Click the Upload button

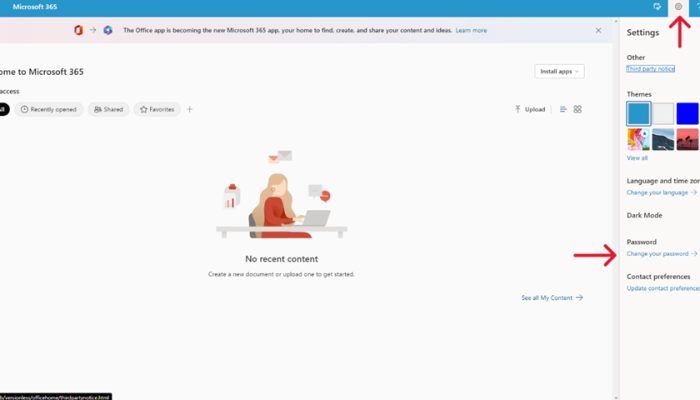click(530, 109)
